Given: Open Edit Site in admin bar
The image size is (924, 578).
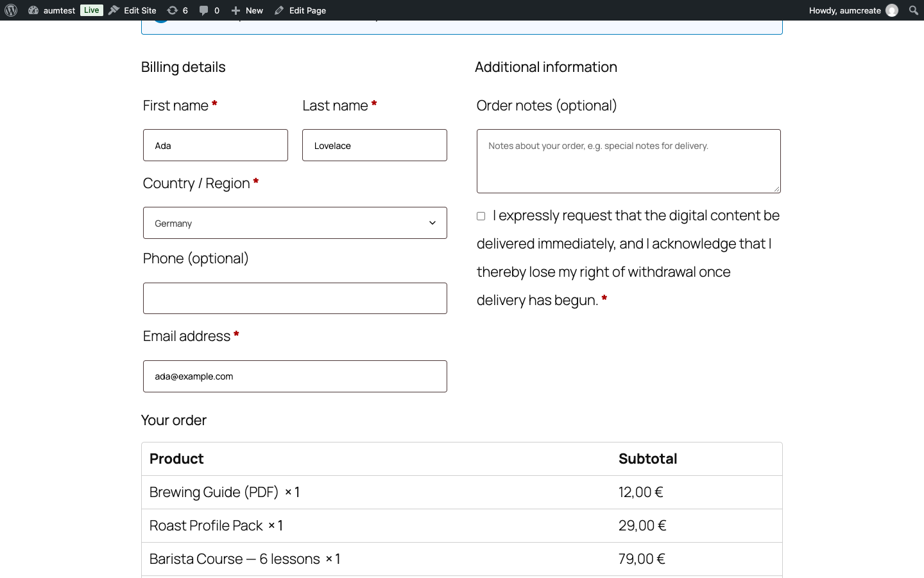Looking at the screenshot, I should click(133, 10).
